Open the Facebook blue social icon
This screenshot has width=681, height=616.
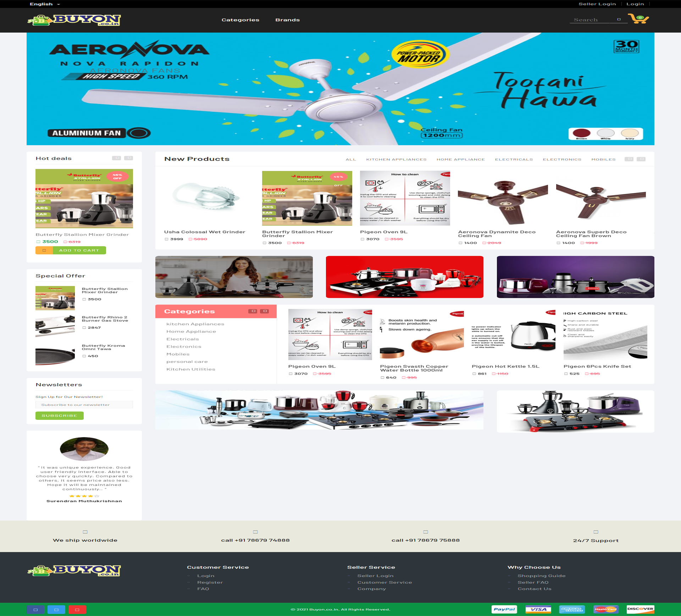point(35,610)
